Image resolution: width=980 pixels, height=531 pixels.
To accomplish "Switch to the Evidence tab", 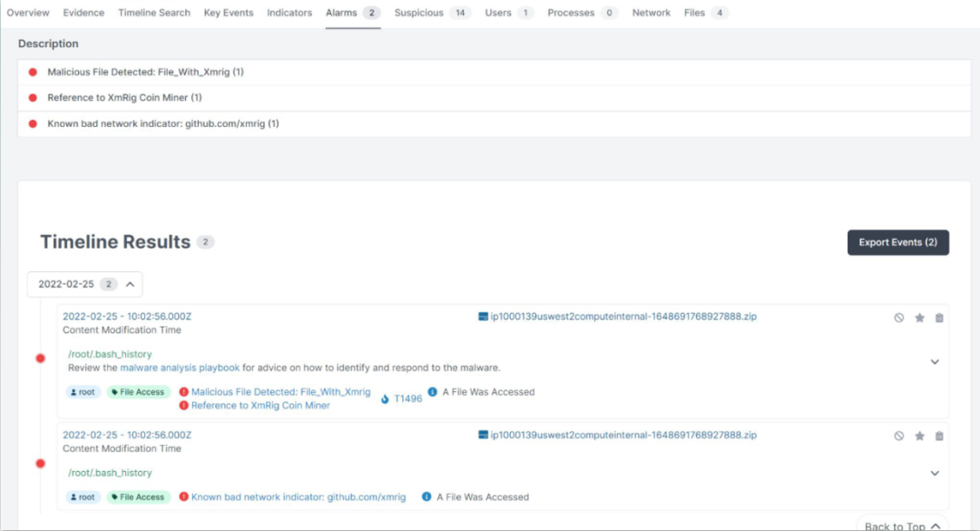I will (x=83, y=13).
